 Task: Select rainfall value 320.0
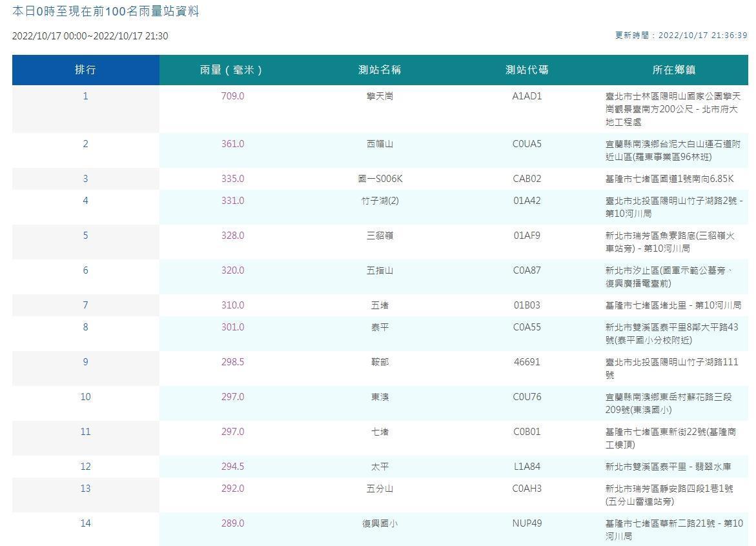click(233, 270)
